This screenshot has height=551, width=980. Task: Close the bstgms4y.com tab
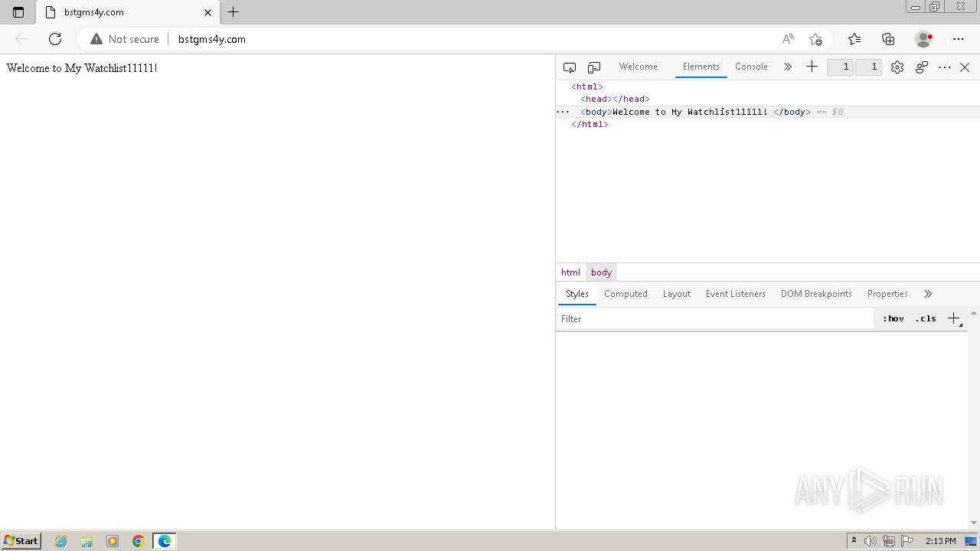(x=207, y=12)
